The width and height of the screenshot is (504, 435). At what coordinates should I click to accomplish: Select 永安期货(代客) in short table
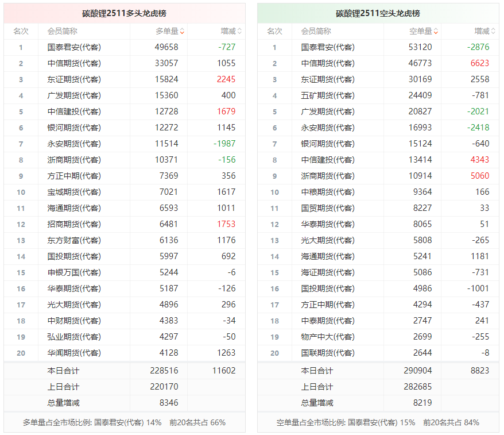coord(328,128)
